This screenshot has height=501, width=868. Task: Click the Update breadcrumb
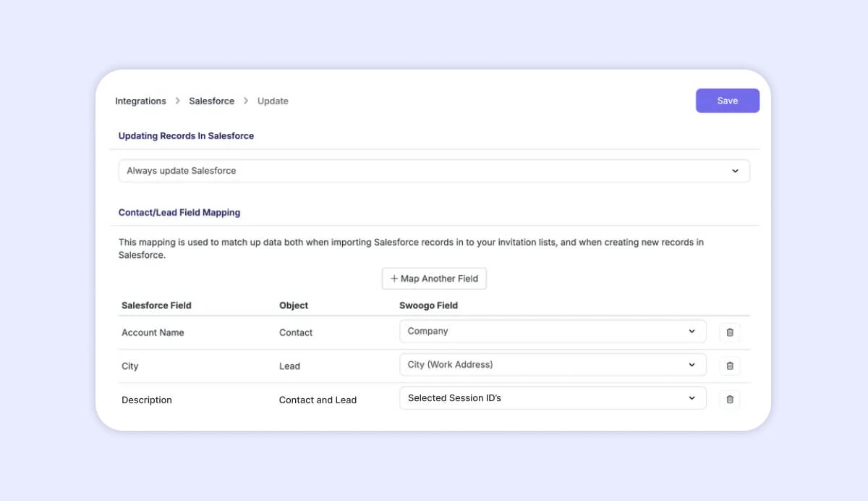pyautogui.click(x=273, y=101)
